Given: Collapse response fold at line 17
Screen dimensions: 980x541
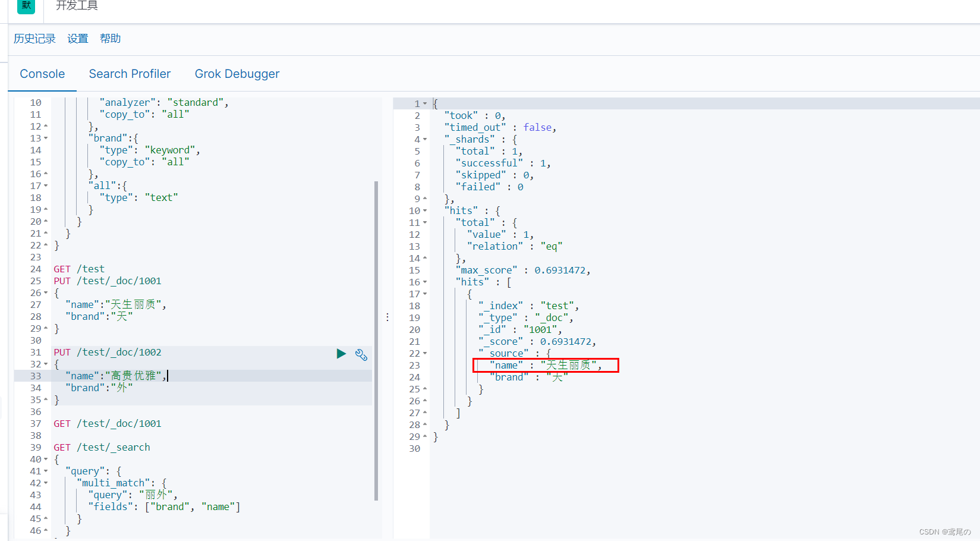Looking at the screenshot, I should point(425,294).
